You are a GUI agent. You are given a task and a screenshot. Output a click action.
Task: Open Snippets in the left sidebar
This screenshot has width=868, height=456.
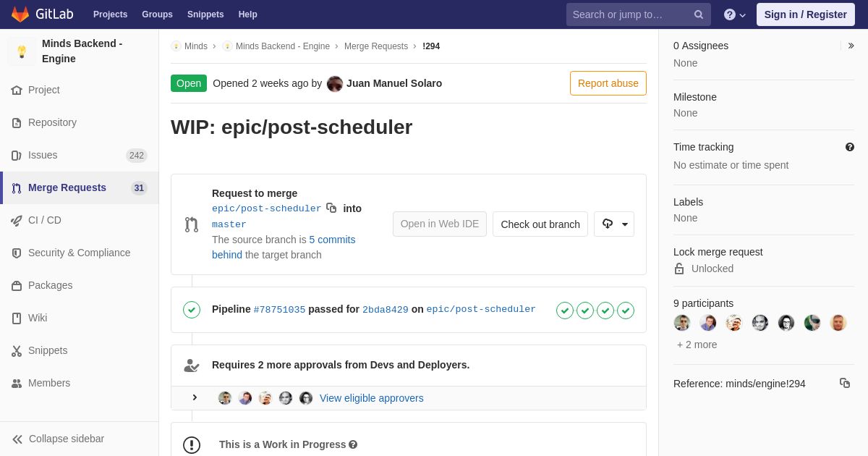[x=80, y=350]
